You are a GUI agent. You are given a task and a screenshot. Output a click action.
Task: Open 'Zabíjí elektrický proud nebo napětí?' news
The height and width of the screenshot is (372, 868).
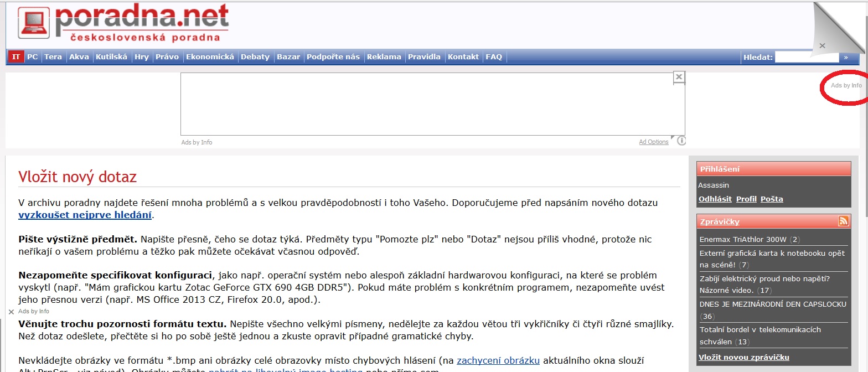click(764, 284)
